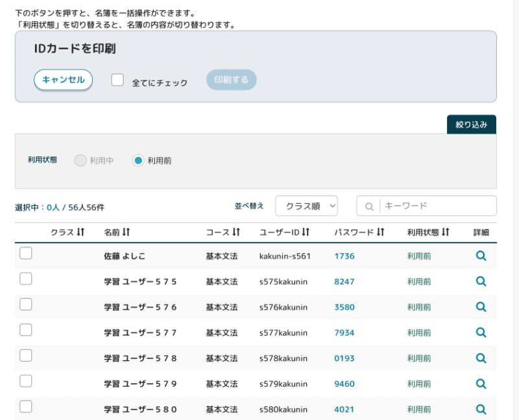Click user ID s579kakunin
The width and height of the screenshot is (519, 420).
pyautogui.click(x=284, y=384)
